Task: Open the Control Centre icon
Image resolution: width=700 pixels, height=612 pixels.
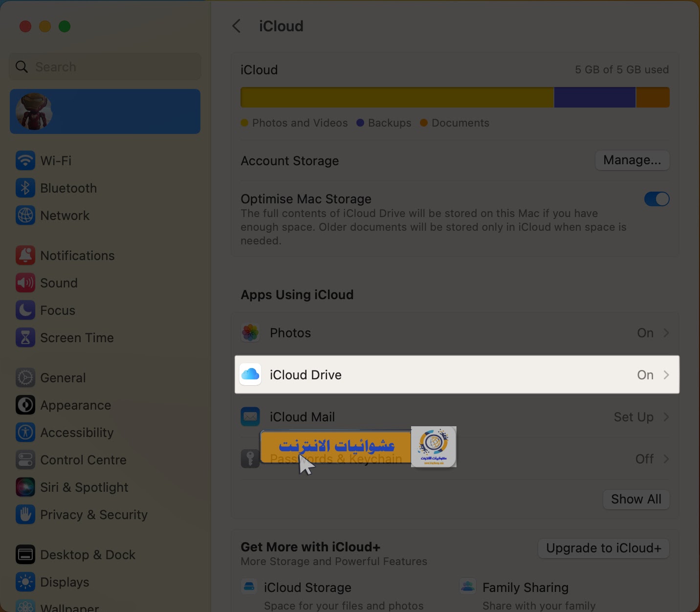Action: pos(25,459)
